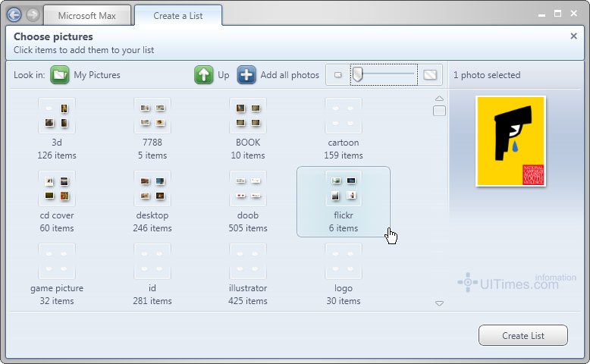
Task: Click the small thumbnail size icon
Action: tap(338, 75)
